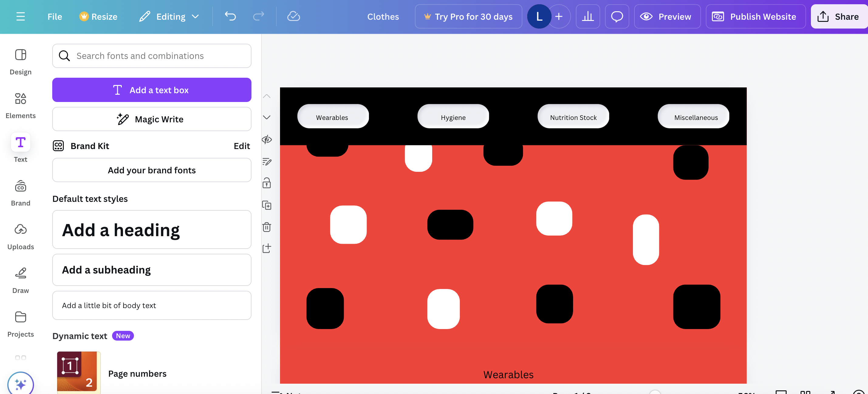This screenshot has height=394, width=868.
Task: Click Edit next to Brand Kit
Action: pyautogui.click(x=241, y=146)
